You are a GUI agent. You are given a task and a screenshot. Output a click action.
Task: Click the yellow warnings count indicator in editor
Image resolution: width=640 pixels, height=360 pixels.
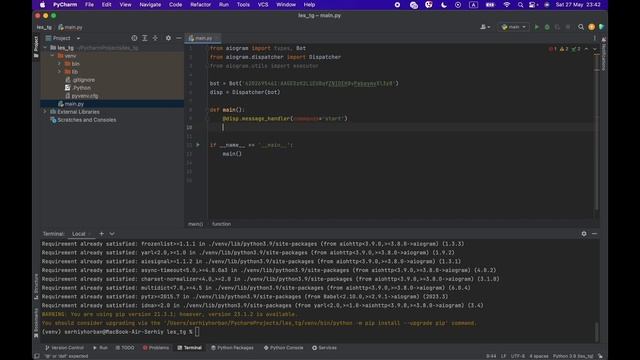(564, 49)
